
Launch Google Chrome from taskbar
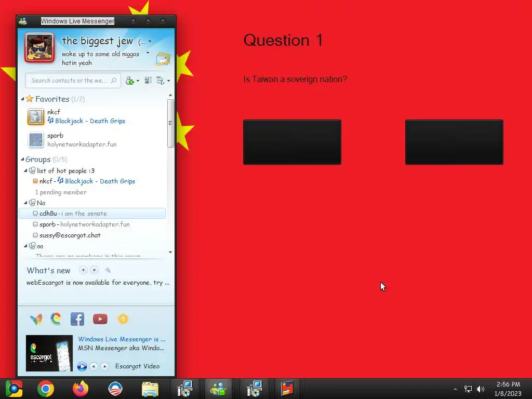(46, 389)
